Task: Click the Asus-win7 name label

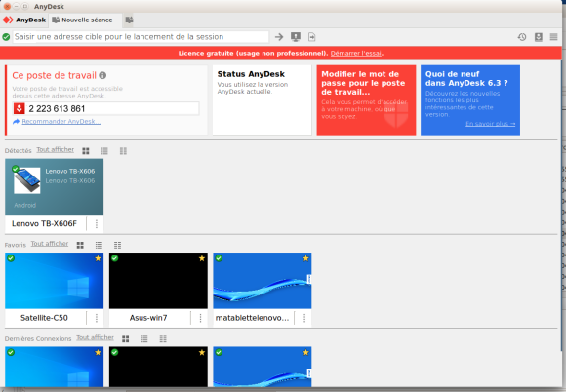Action: click(148, 318)
